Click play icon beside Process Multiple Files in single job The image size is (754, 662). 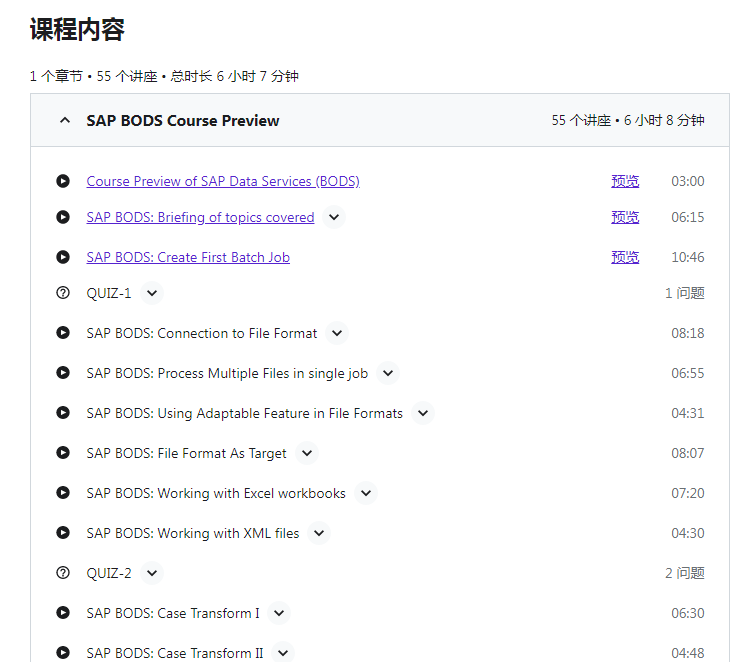click(x=63, y=373)
